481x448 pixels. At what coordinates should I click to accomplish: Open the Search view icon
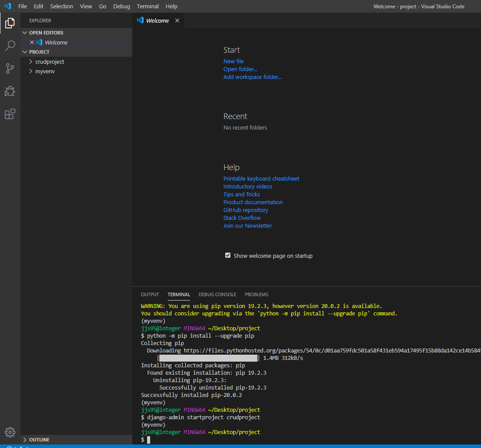pyautogui.click(x=10, y=46)
